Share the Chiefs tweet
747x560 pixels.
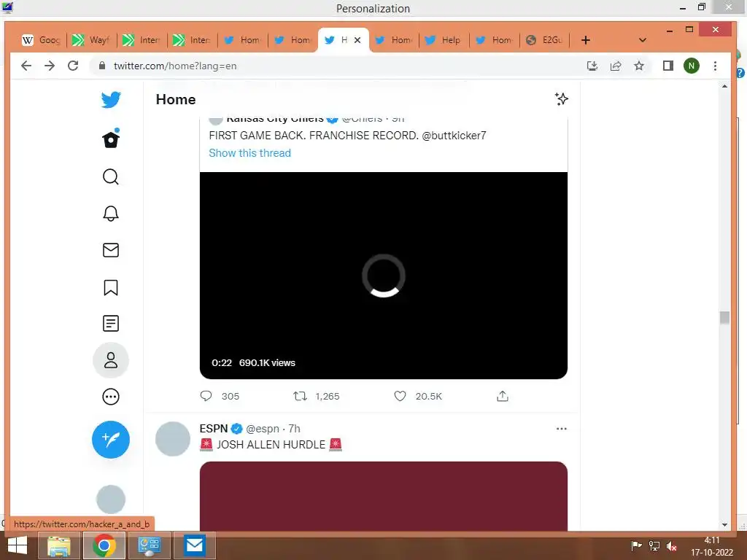point(502,396)
